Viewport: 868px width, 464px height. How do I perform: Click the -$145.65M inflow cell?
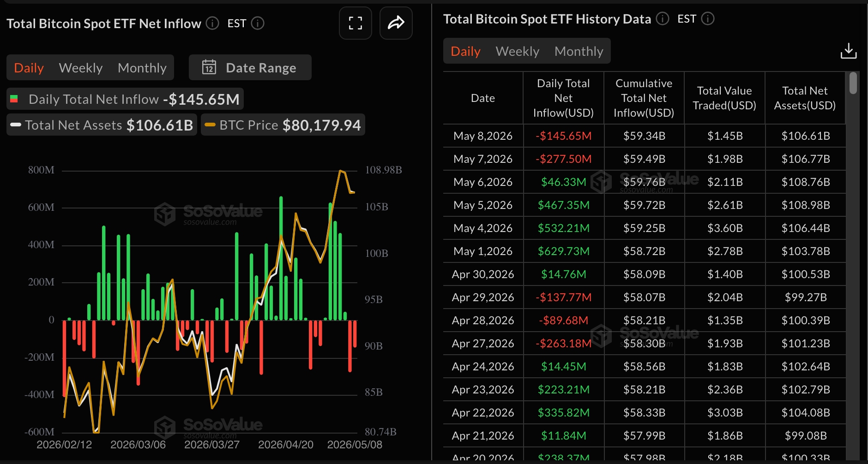click(563, 136)
